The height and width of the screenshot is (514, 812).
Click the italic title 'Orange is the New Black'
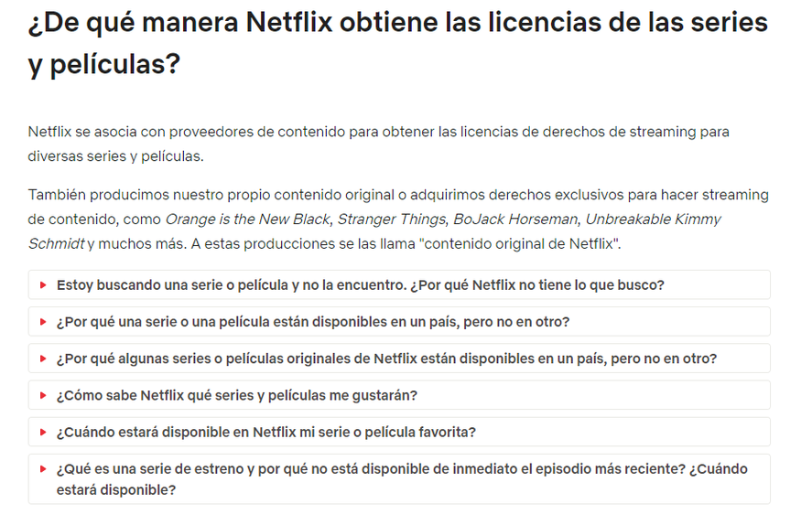(x=247, y=220)
